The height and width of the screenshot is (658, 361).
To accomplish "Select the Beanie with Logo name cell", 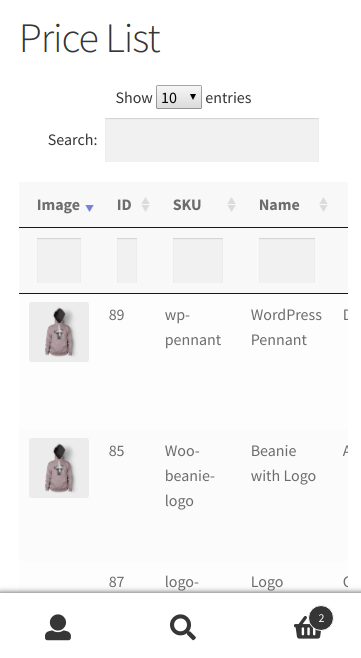I will tap(283, 463).
